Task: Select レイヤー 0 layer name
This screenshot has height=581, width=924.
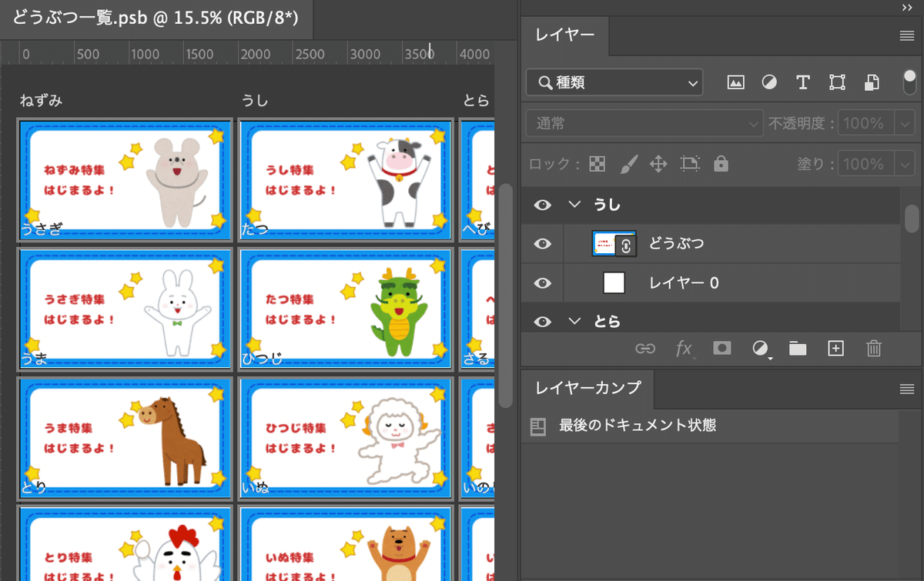Action: click(x=684, y=283)
